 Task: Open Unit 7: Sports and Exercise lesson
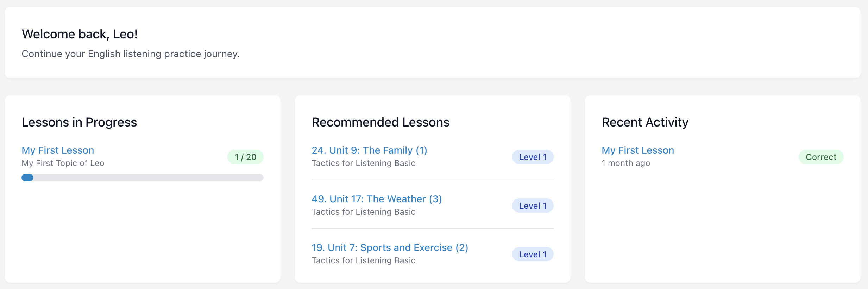click(x=390, y=247)
